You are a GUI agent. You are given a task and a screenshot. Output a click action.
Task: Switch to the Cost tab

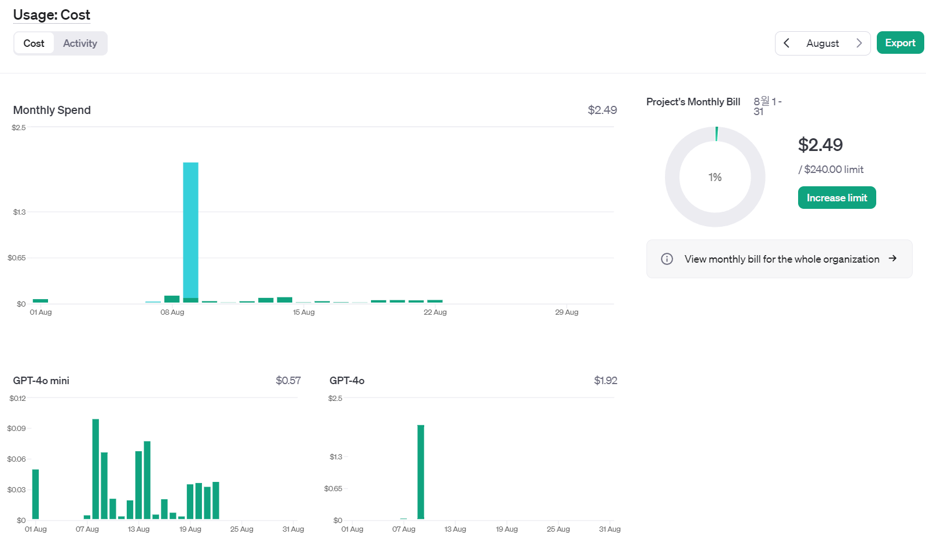34,43
